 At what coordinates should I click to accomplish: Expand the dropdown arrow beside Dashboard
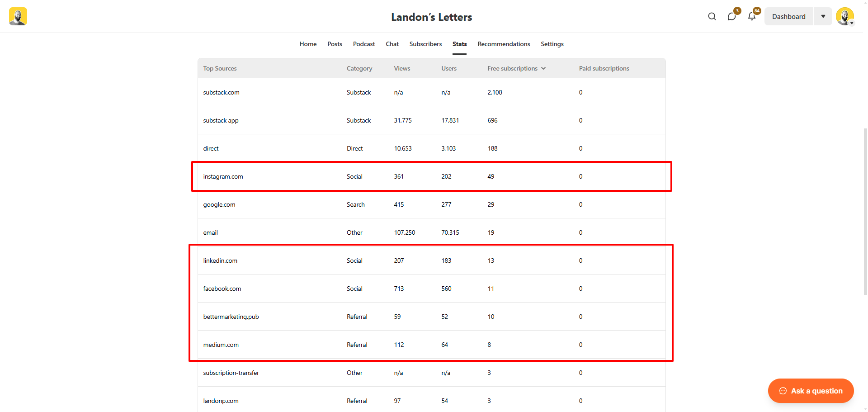coord(823,16)
